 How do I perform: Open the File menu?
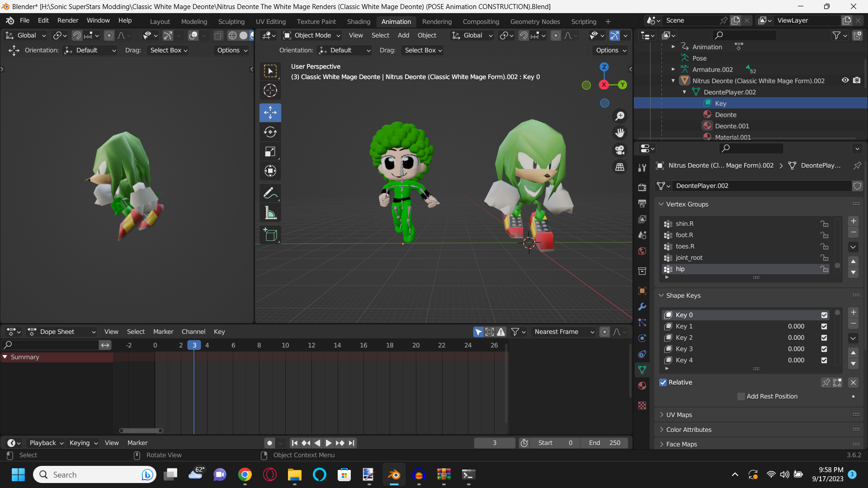pyautogui.click(x=25, y=20)
